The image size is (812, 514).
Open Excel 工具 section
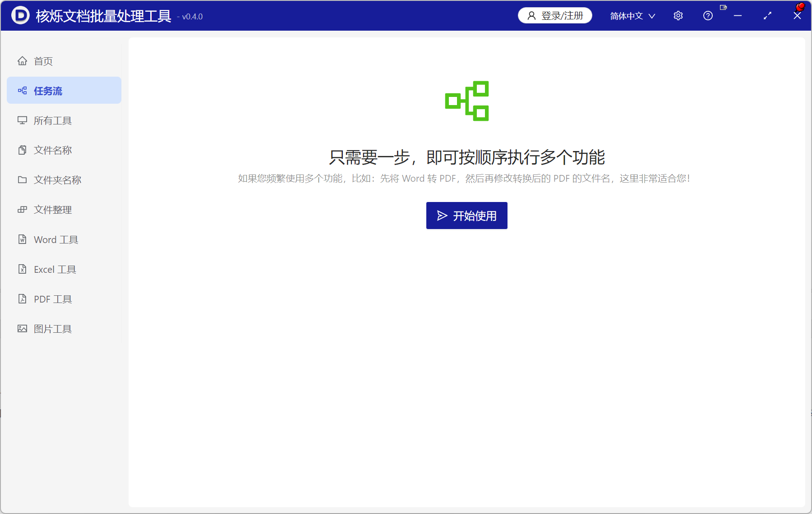tap(64, 269)
